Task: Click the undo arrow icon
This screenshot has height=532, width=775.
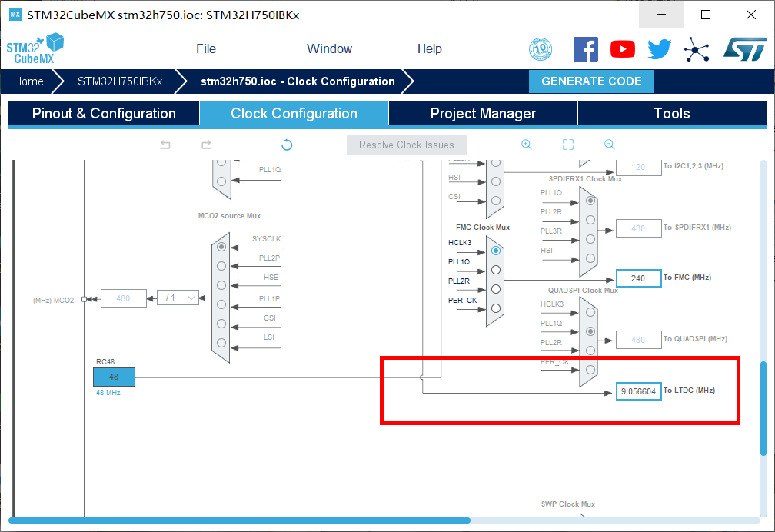Action: (165, 145)
